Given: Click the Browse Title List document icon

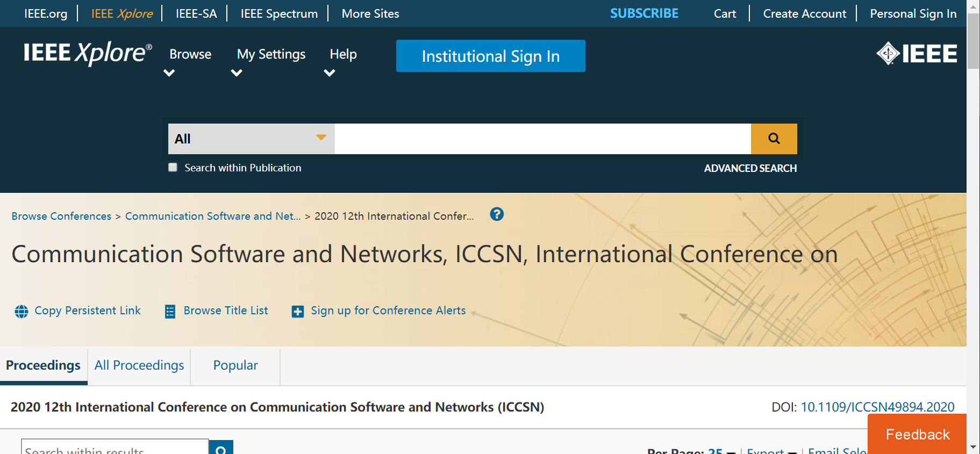Looking at the screenshot, I should (x=170, y=311).
